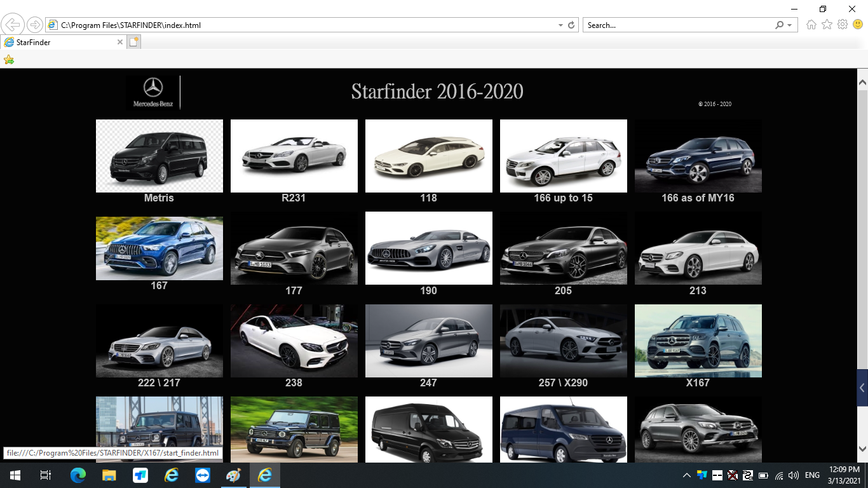Open the 247 model thumbnail

tap(429, 341)
